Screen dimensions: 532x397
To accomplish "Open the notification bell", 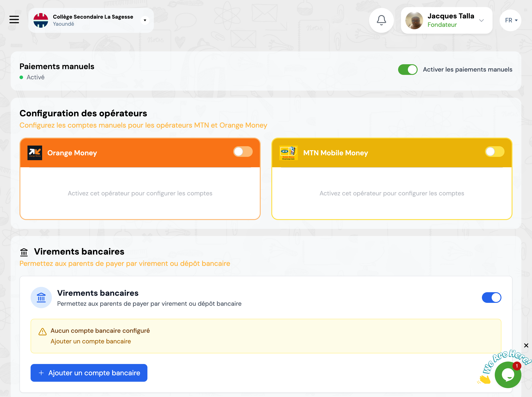I will (x=381, y=20).
